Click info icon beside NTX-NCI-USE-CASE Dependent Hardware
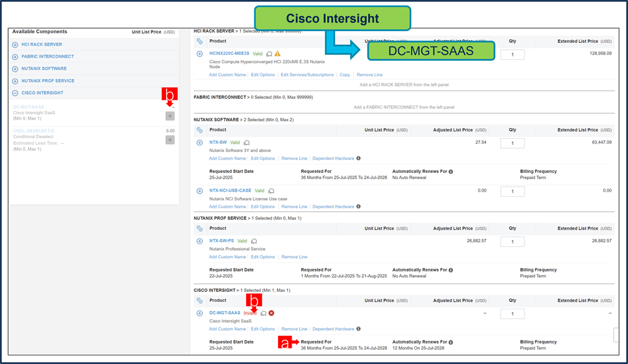The image size is (628, 364). point(358,207)
